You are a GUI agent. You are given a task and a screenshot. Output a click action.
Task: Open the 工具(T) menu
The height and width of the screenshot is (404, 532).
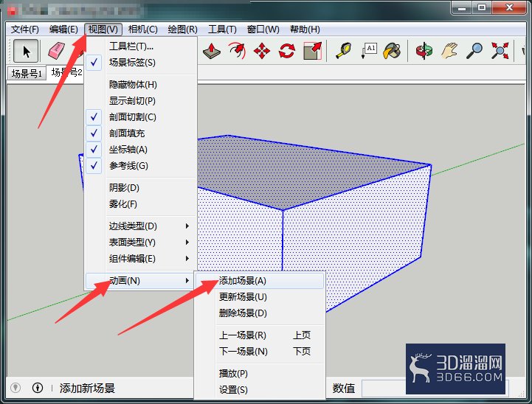click(222, 29)
